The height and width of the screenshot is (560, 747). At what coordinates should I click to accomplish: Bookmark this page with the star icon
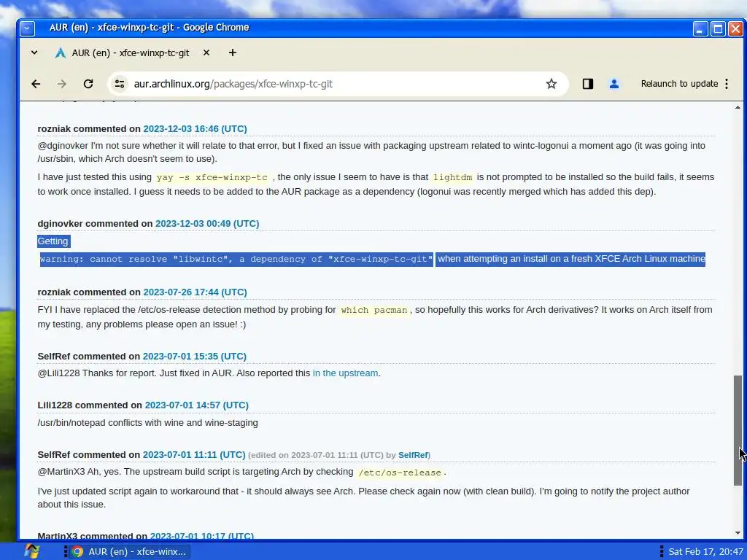551,84
